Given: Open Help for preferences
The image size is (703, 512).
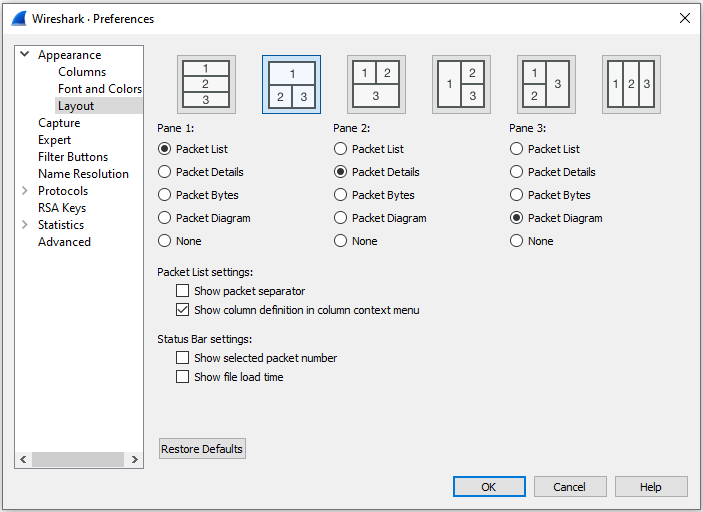Looking at the screenshot, I should [x=651, y=487].
